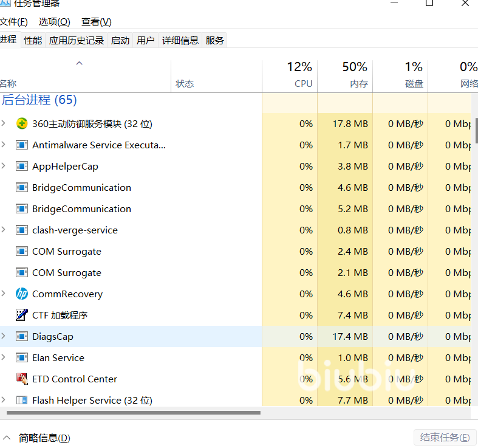This screenshot has height=448, width=478.
Task: Open the 文件(F) menu
Action: click(13, 22)
